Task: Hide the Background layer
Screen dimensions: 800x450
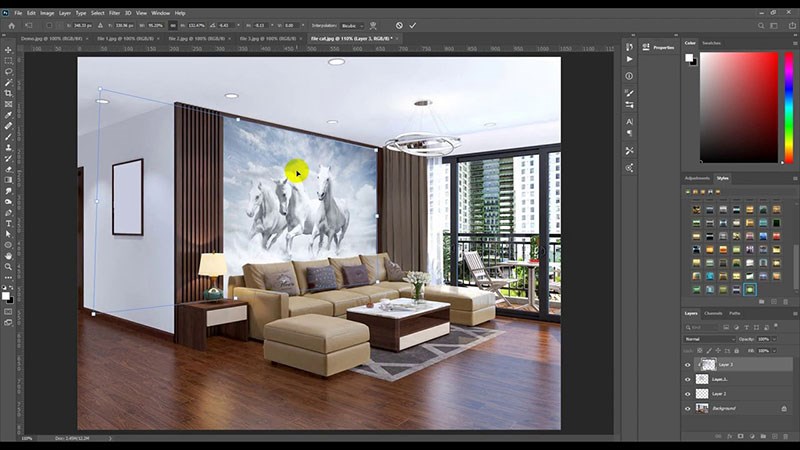Action: point(687,409)
